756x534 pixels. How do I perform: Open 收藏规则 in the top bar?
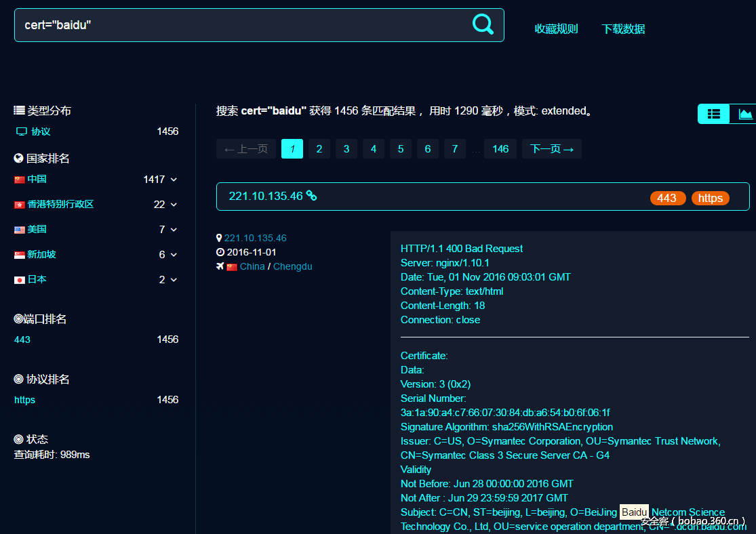pos(556,29)
